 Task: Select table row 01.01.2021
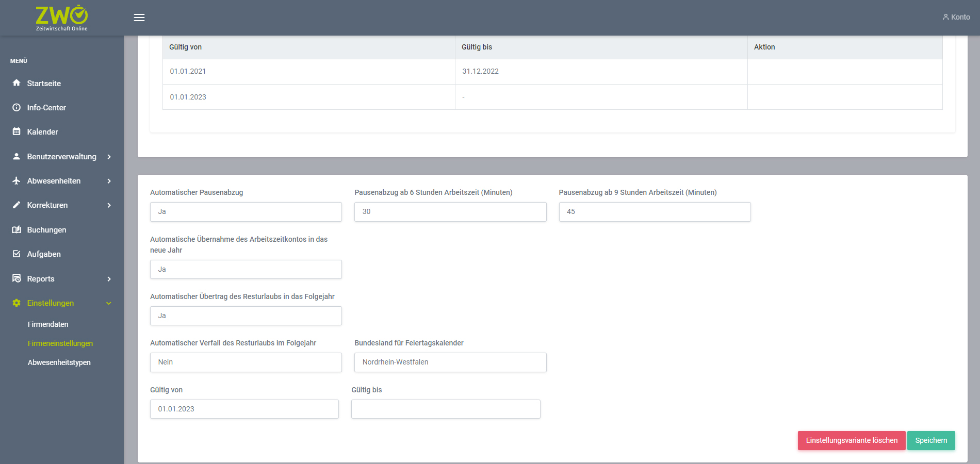[552, 72]
